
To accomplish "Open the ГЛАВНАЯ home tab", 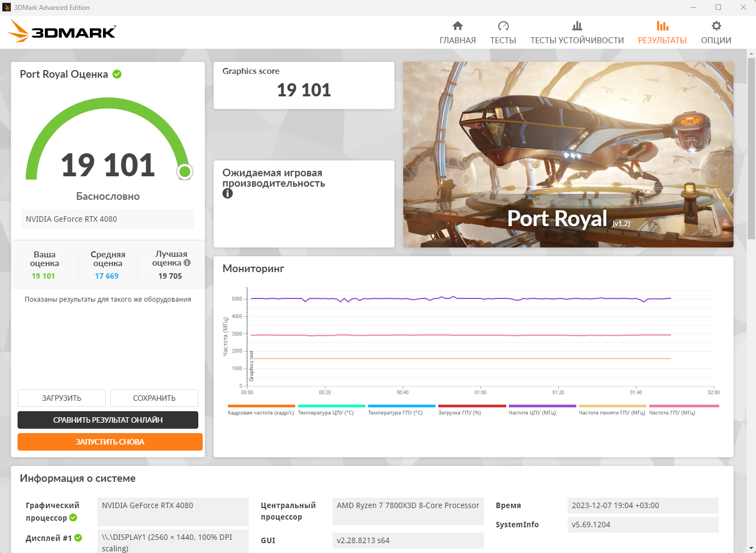I will 457,33.
